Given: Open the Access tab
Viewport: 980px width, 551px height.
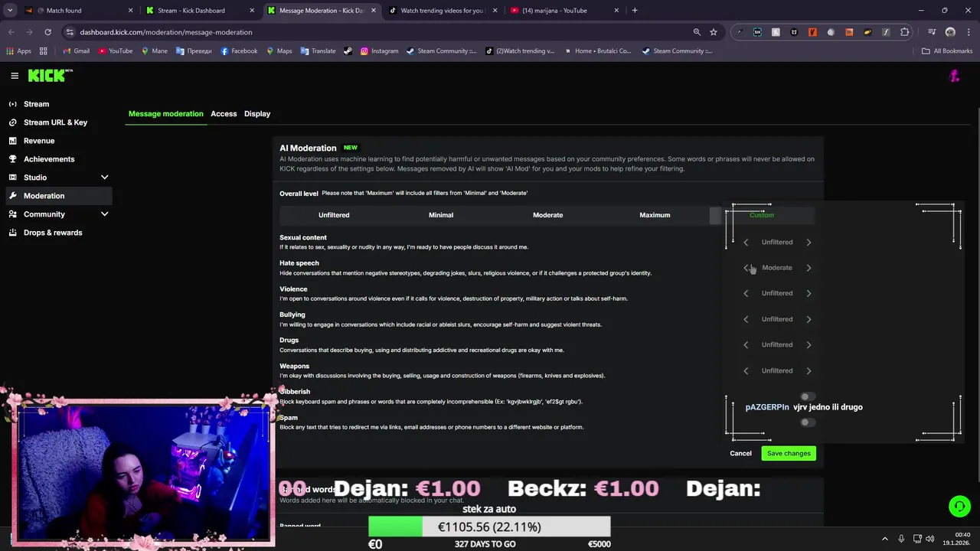Looking at the screenshot, I should [x=224, y=114].
